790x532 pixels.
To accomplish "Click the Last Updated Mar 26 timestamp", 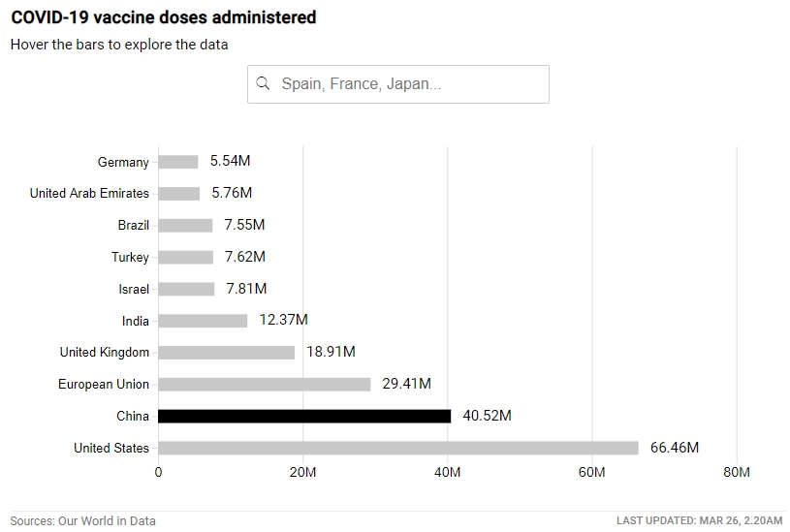I will [699, 521].
